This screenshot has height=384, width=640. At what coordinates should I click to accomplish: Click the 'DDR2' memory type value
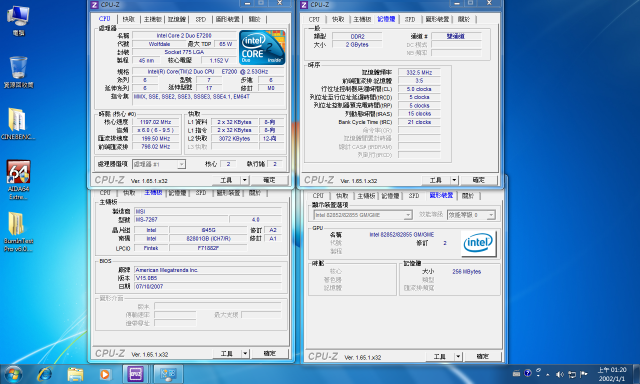coord(358,36)
